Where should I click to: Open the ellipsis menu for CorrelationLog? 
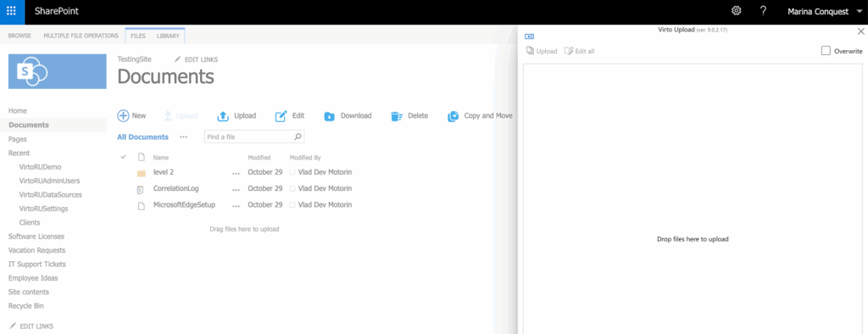(236, 189)
